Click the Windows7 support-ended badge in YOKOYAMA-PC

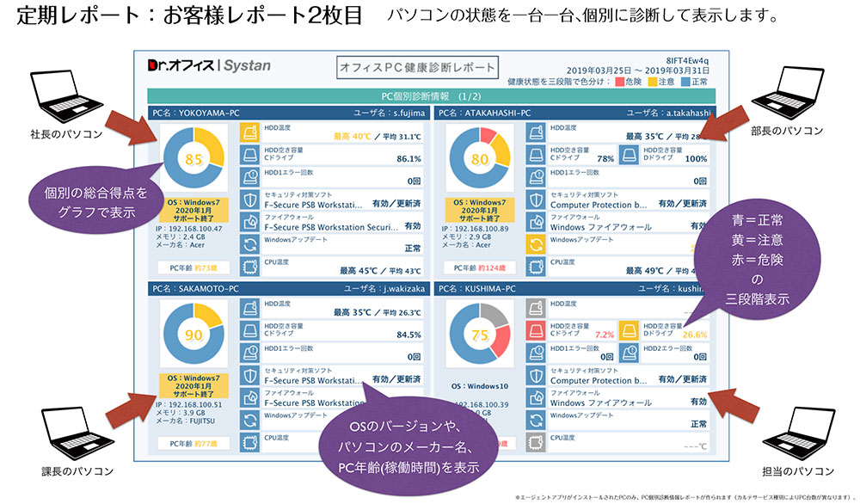click(193, 212)
